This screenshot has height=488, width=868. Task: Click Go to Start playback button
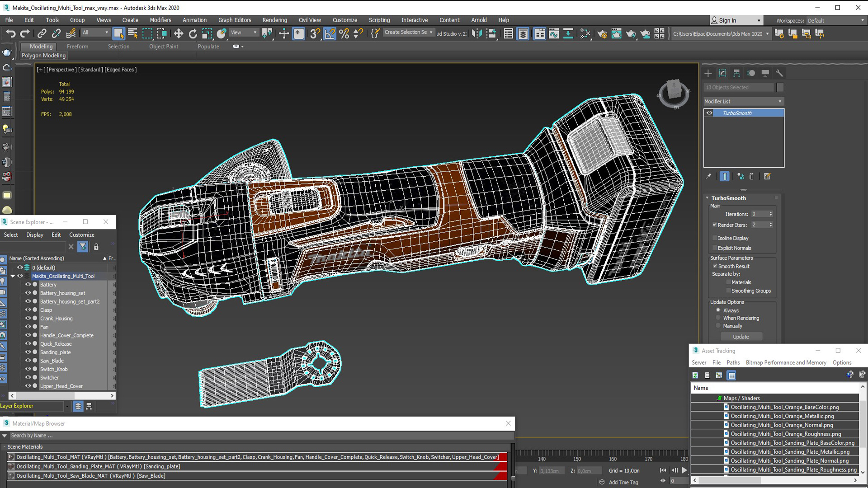click(x=663, y=470)
